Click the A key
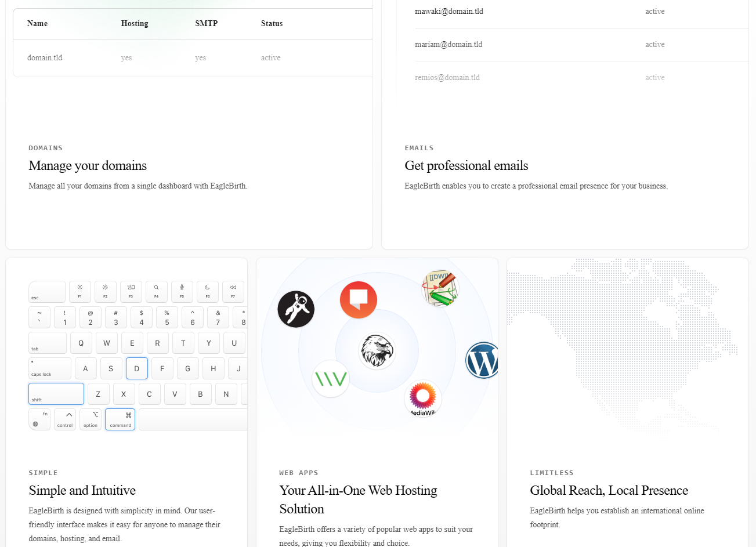This screenshot has height=547, width=756. coord(86,368)
